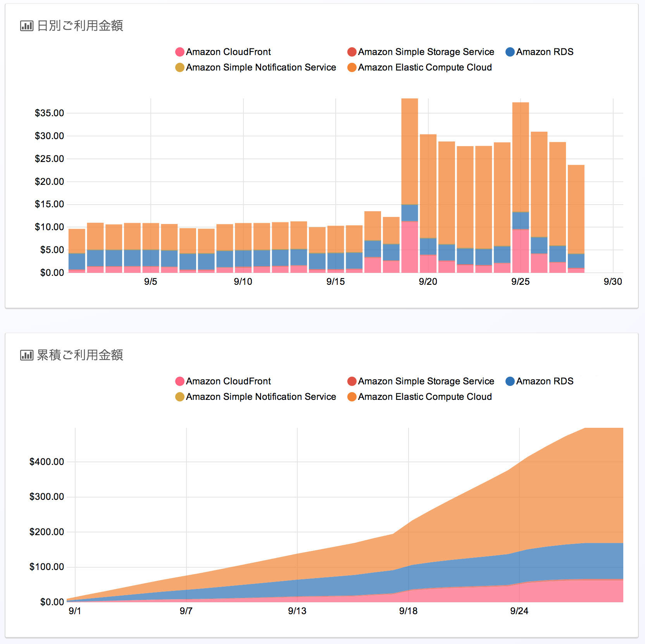Click the 9/30 x-axis label in daily chart
Viewport: 645px width, 644px height.
(613, 282)
